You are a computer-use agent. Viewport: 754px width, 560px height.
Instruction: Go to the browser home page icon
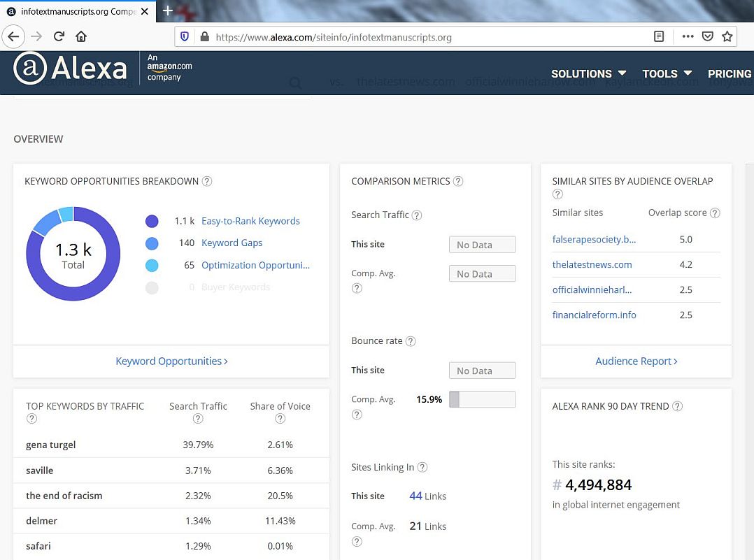81,36
